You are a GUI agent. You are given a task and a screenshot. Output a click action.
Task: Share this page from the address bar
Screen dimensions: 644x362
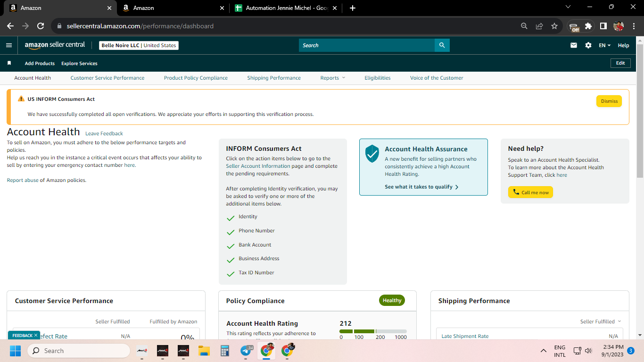(539, 26)
